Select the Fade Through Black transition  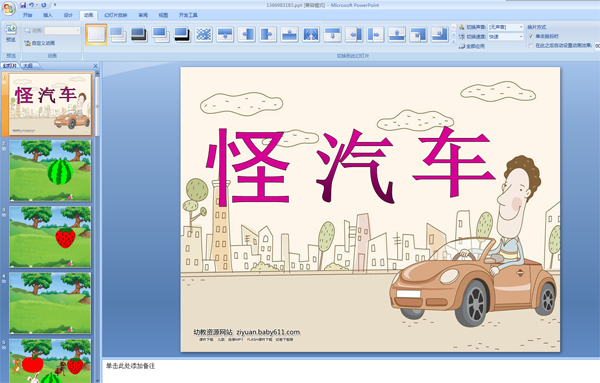click(x=139, y=34)
